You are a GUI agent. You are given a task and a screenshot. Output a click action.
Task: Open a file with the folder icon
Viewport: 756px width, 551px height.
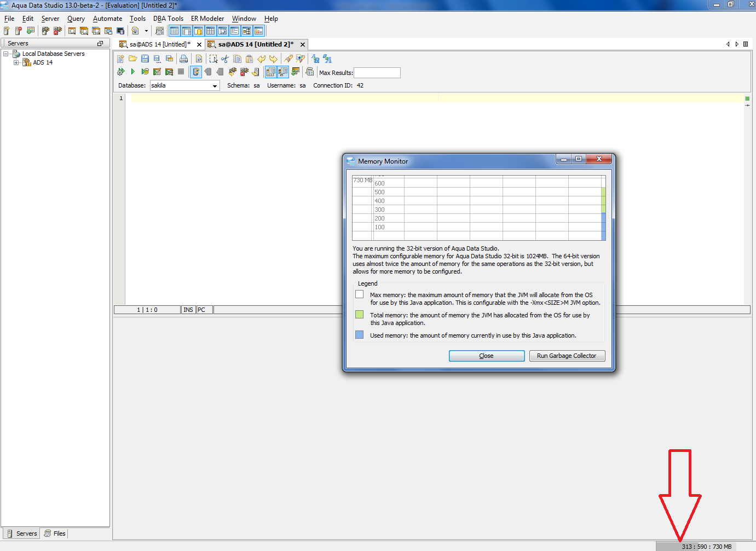tap(132, 59)
